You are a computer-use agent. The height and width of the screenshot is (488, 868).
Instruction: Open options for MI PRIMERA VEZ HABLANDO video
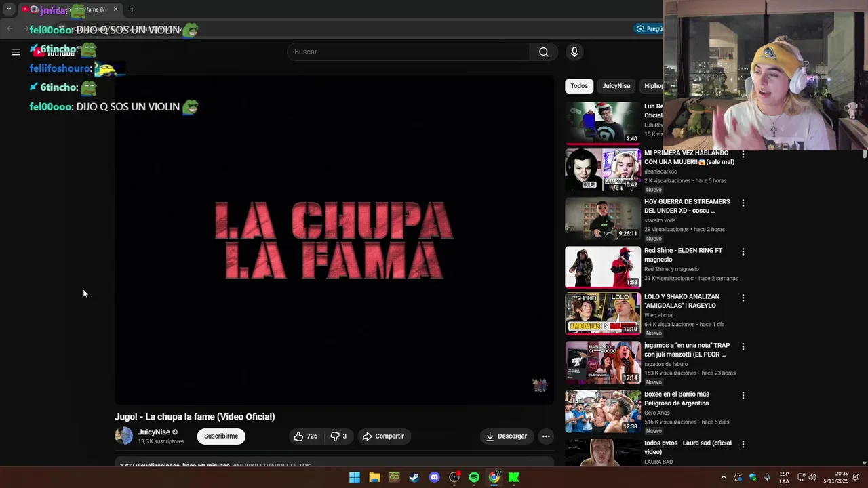point(743,154)
